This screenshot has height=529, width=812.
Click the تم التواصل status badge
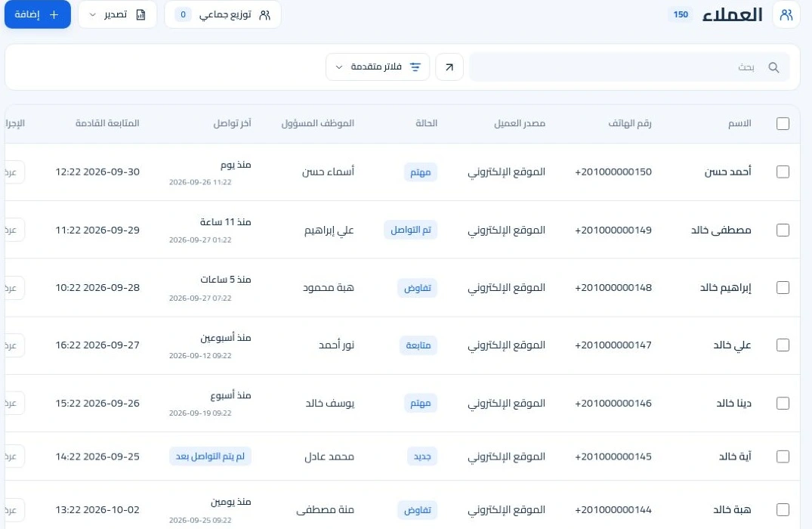411,230
